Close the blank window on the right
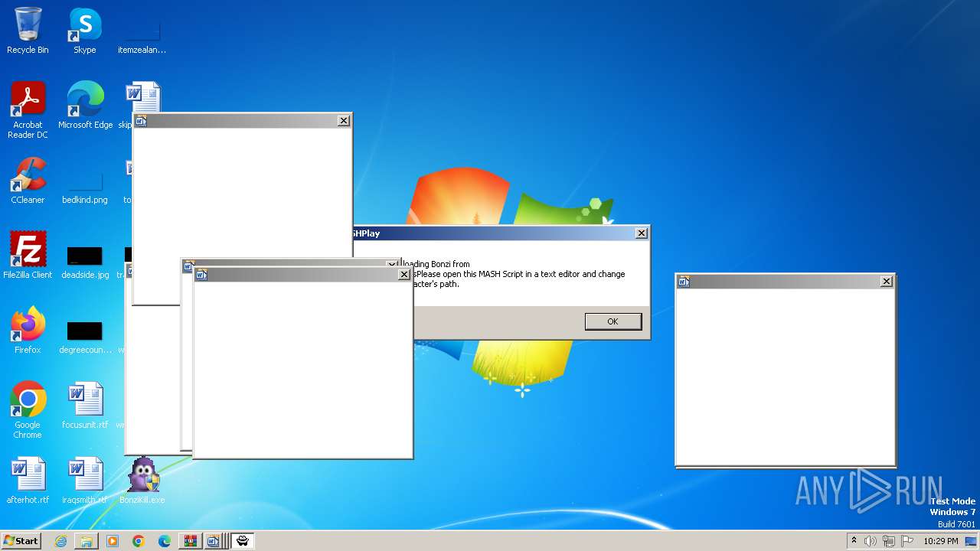Image resolution: width=980 pixels, height=551 pixels. point(886,282)
